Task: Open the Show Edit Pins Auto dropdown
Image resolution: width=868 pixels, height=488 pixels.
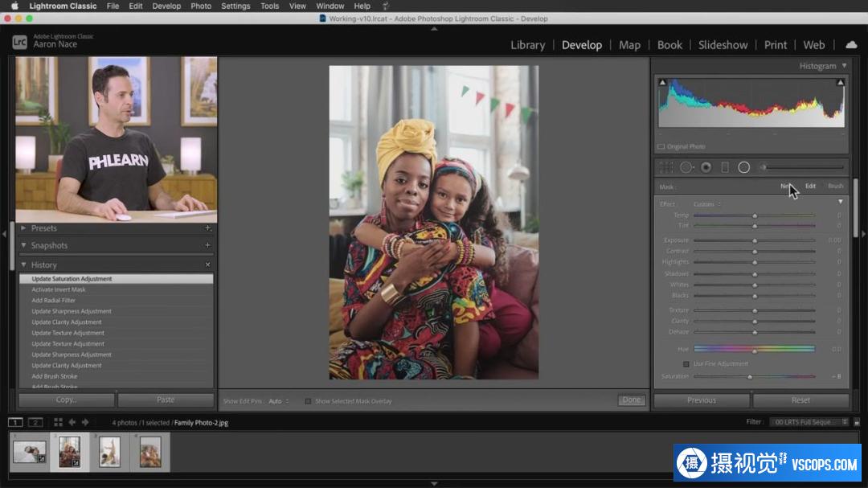Action: coord(279,401)
